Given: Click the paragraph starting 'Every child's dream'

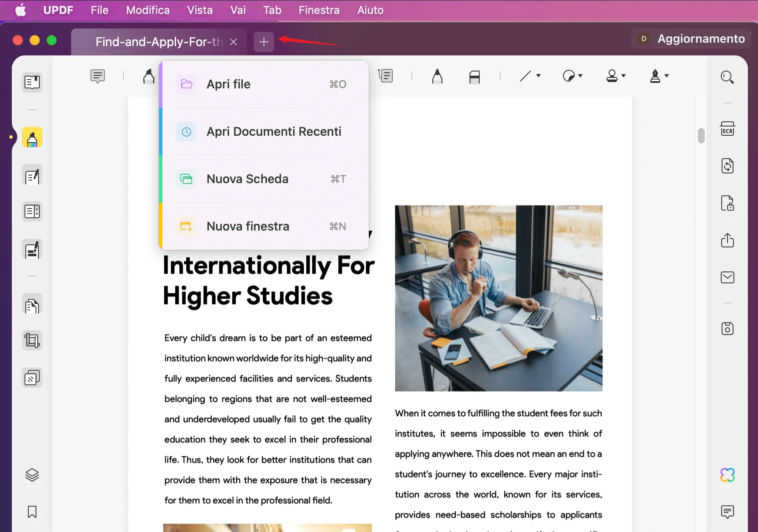Looking at the screenshot, I should [268, 419].
